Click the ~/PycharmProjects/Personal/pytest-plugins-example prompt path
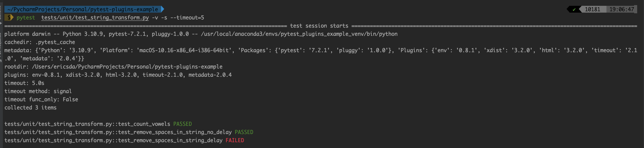The image size is (644, 148). tap(83, 9)
